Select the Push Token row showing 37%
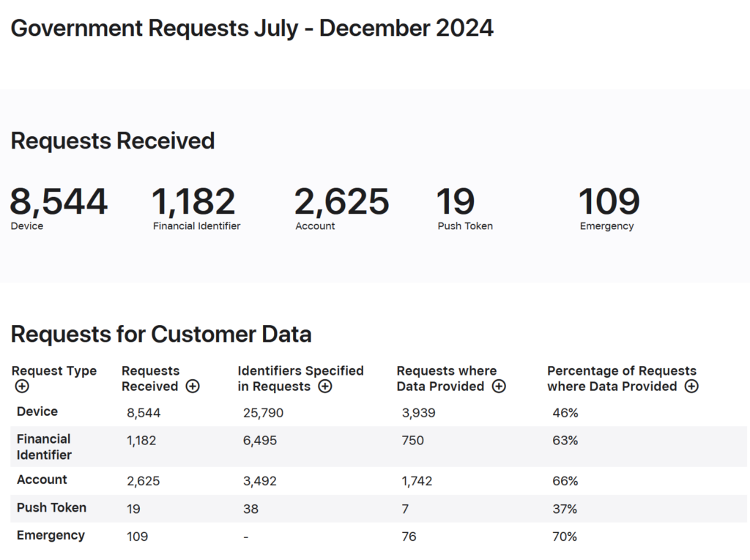Image resolution: width=750 pixels, height=560 pixels. click(293, 508)
